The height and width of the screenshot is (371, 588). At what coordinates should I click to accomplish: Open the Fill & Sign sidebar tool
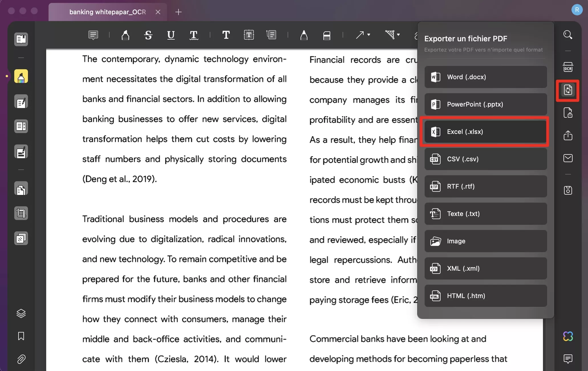(x=21, y=152)
